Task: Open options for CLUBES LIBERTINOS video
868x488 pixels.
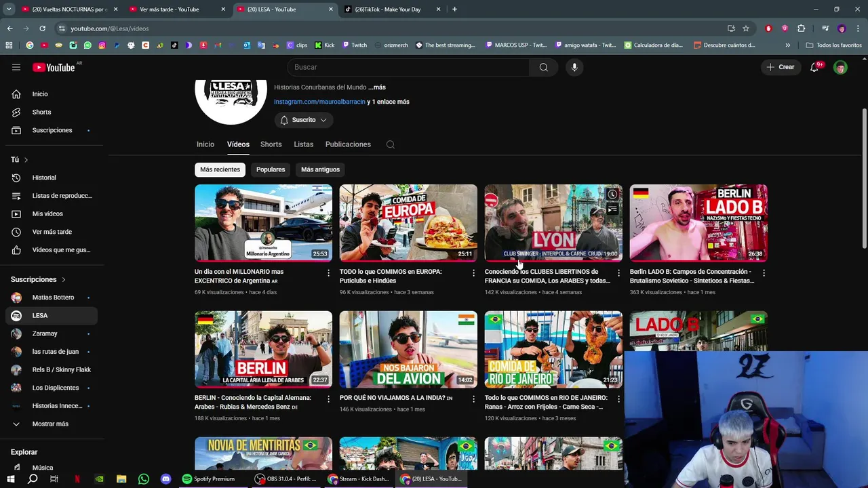Action: coord(618,272)
